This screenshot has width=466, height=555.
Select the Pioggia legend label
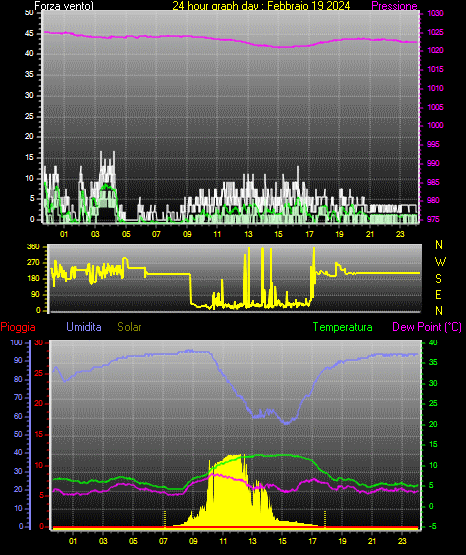(18, 327)
